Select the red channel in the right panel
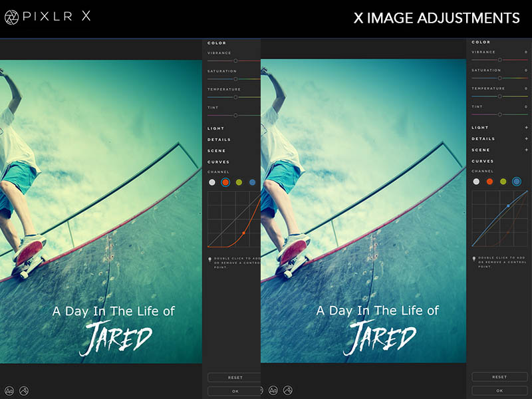 (489, 182)
